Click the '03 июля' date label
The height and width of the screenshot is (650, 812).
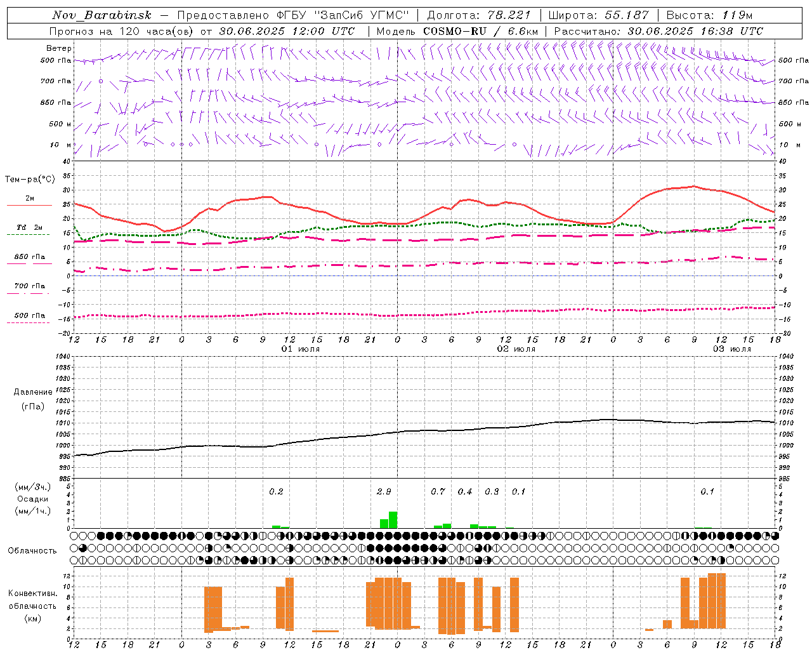click(732, 349)
